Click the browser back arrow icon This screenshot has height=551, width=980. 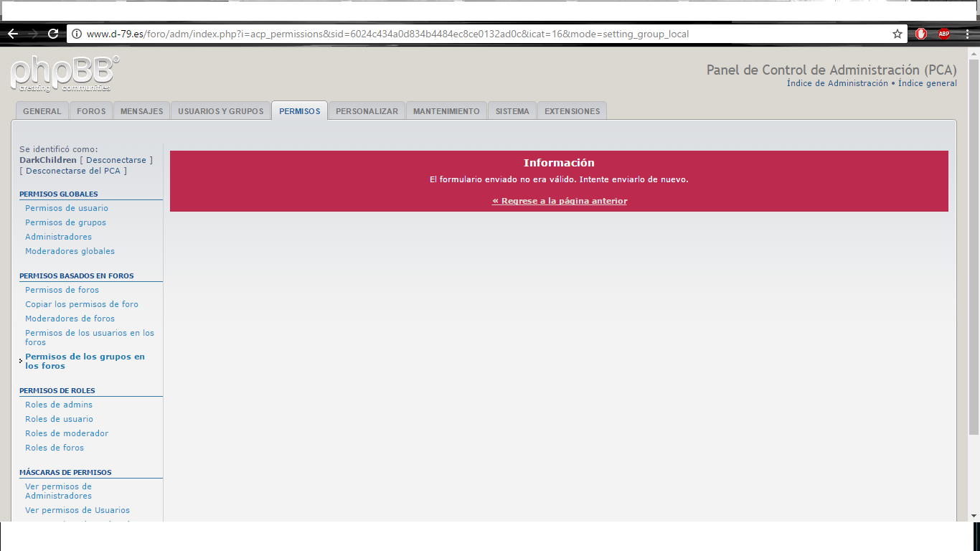pos(13,34)
